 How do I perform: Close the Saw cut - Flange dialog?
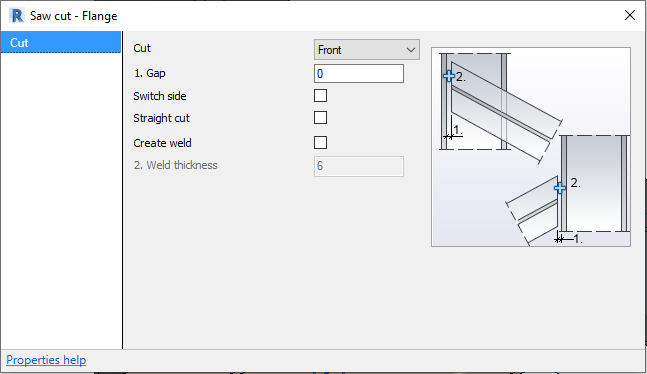630,15
